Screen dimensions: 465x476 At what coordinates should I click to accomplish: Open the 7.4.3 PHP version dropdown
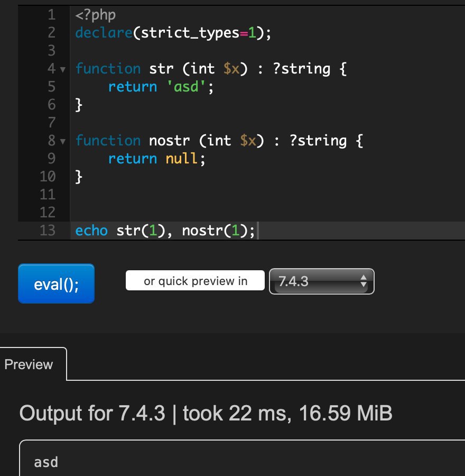321,281
